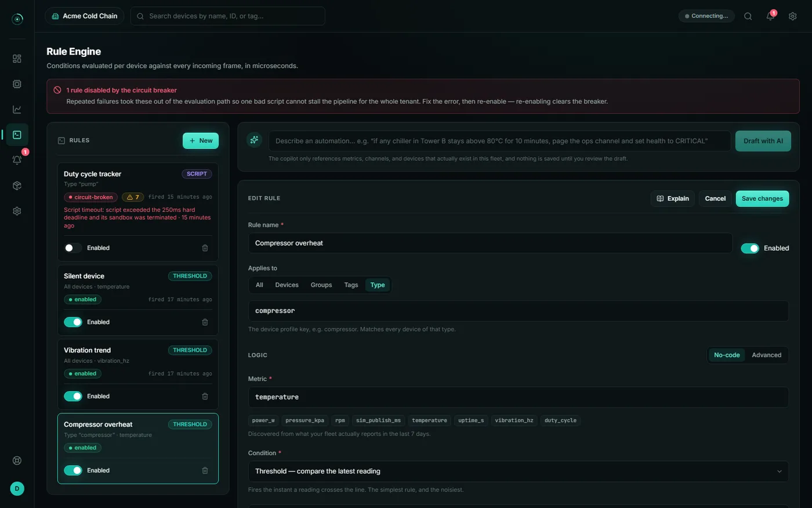
Task: Click the warning badge showing 7
Action: click(133, 197)
